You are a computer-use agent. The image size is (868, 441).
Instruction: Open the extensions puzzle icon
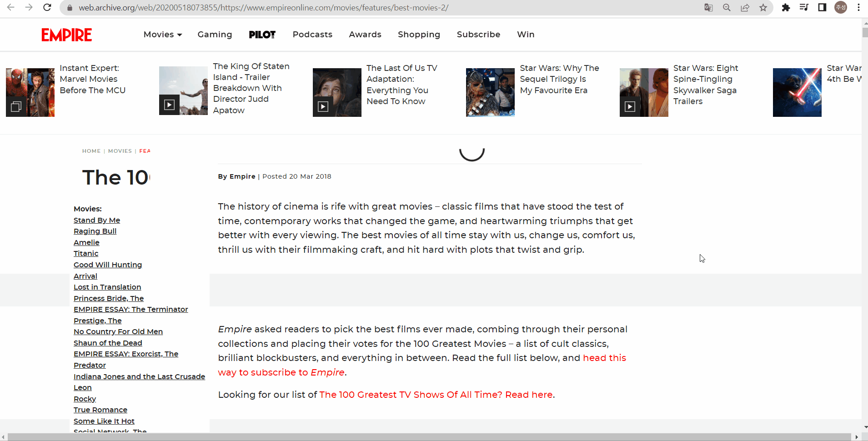point(786,7)
